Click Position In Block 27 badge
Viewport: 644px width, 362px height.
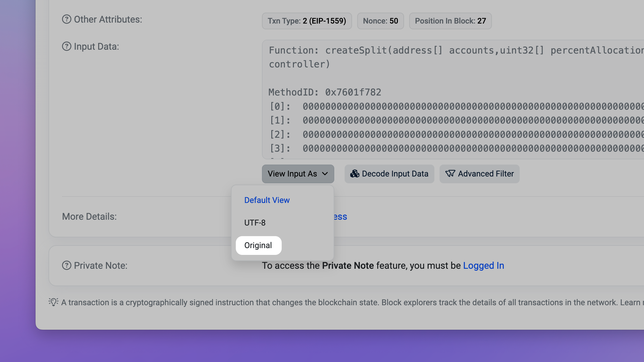[450, 21]
